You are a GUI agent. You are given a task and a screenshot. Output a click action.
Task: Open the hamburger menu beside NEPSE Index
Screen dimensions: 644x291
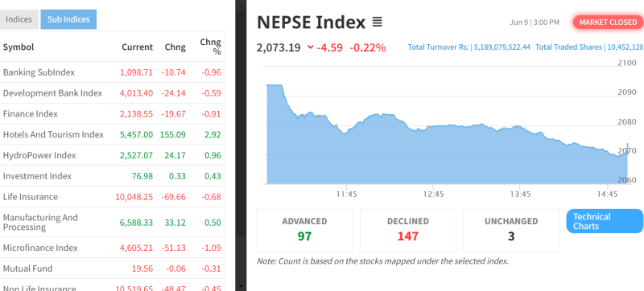[377, 22]
